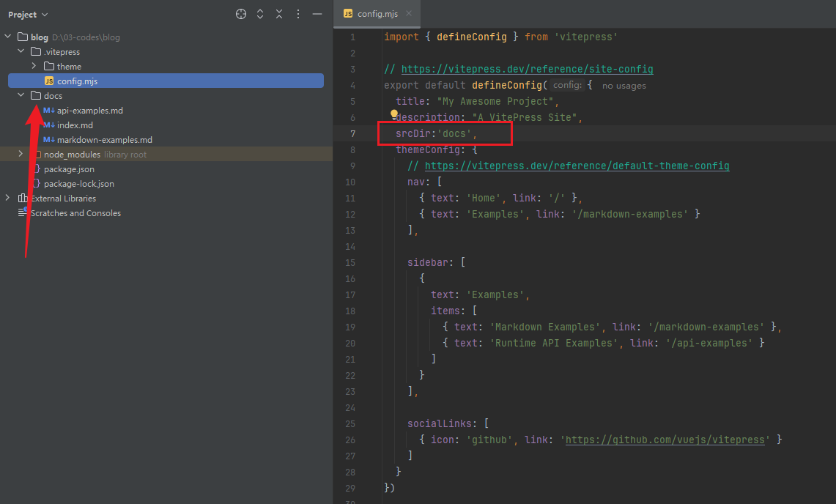Click the .vitepress folder name
Screen dimensions: 836x504
[x=62, y=52]
